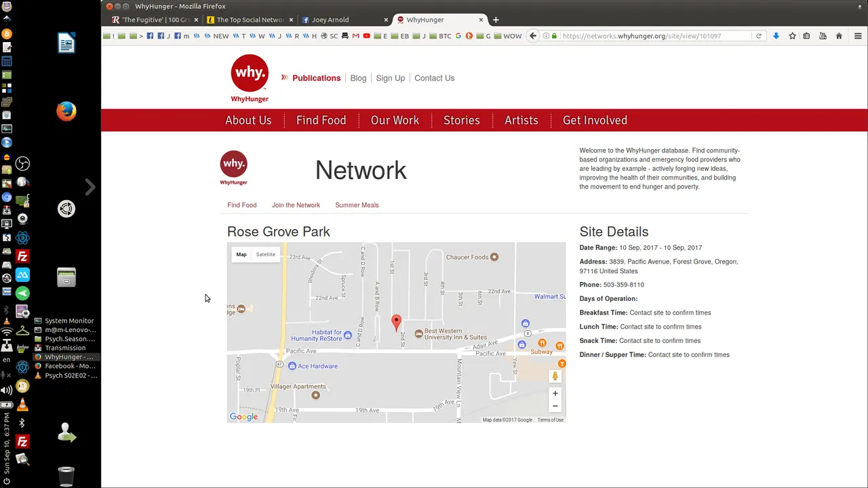868x488 pixels.
Task: Click the green padlock security icon
Action: pyautogui.click(x=555, y=36)
